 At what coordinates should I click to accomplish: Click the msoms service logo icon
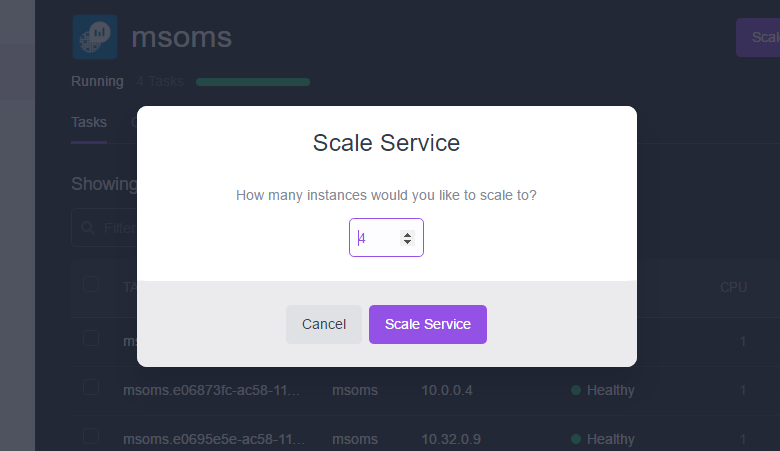tap(95, 37)
